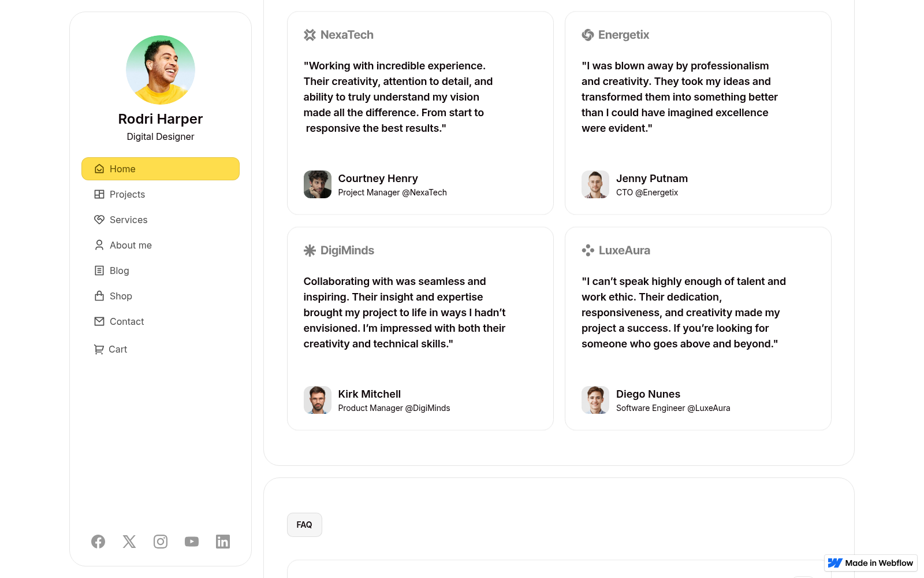
Task: Click the DigiMinds asterisk logo icon
Action: (x=310, y=250)
